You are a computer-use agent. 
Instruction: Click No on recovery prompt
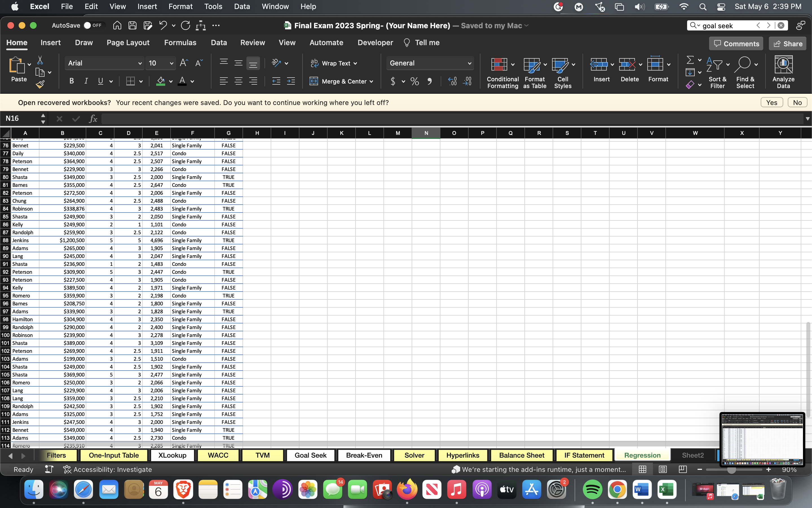click(x=797, y=102)
